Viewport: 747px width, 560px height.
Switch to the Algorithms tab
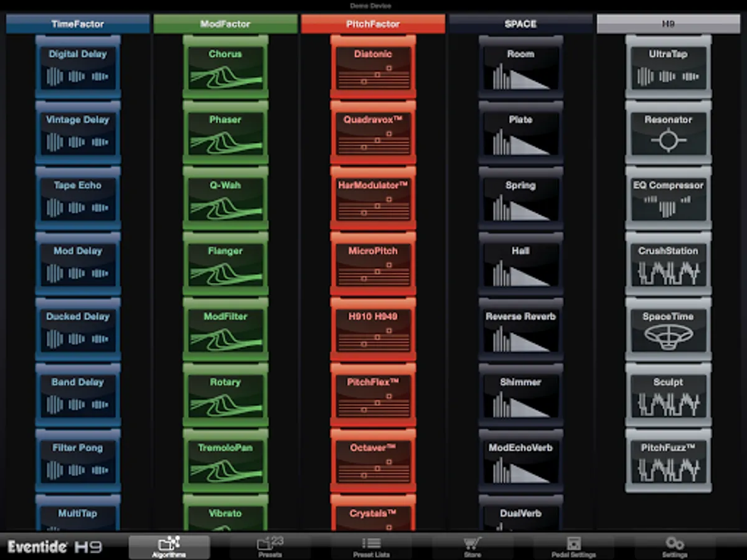click(x=169, y=546)
